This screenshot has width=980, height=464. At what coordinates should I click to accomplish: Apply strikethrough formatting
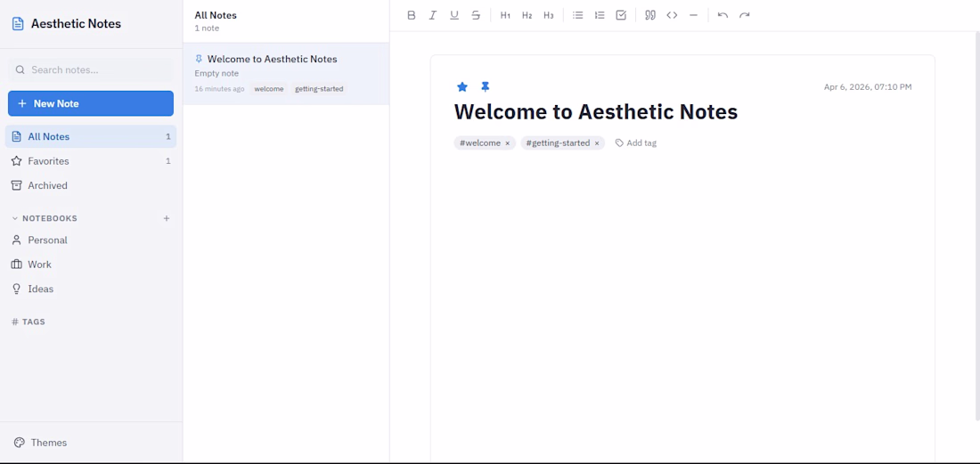(476, 15)
